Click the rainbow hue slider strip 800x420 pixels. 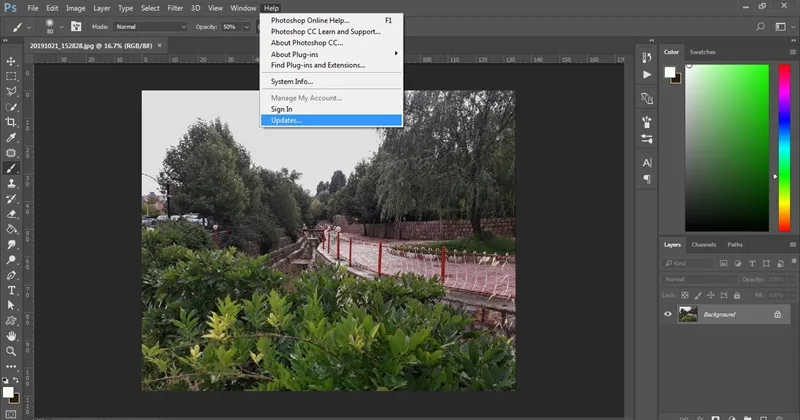(784, 148)
